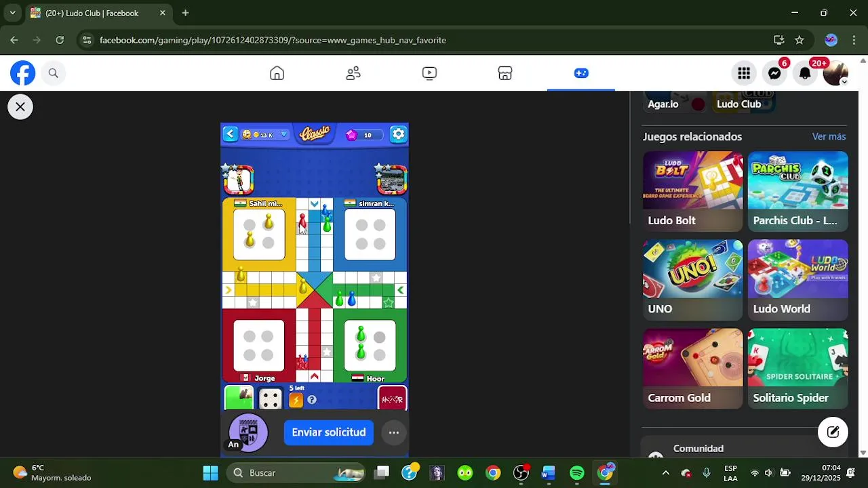The height and width of the screenshot is (488, 868).
Task: Click the install app icon in address bar
Action: click(x=779, y=40)
